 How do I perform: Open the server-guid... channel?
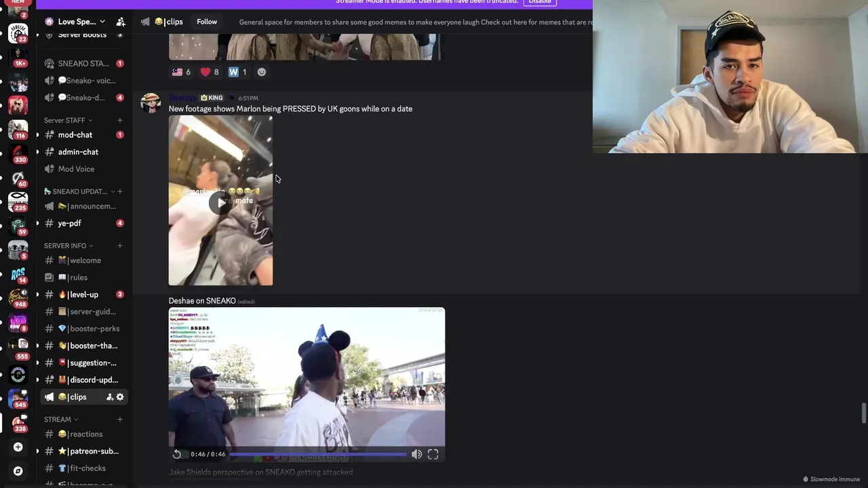click(x=84, y=312)
